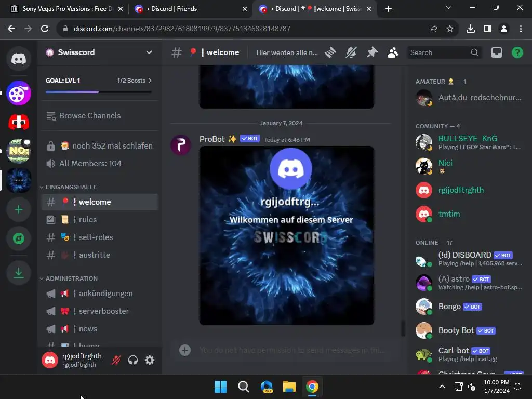Open File Explorer from taskbar

click(x=289, y=387)
